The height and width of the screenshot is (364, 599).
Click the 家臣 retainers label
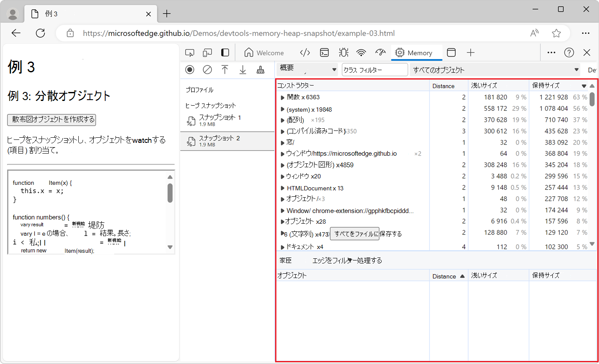click(x=286, y=260)
